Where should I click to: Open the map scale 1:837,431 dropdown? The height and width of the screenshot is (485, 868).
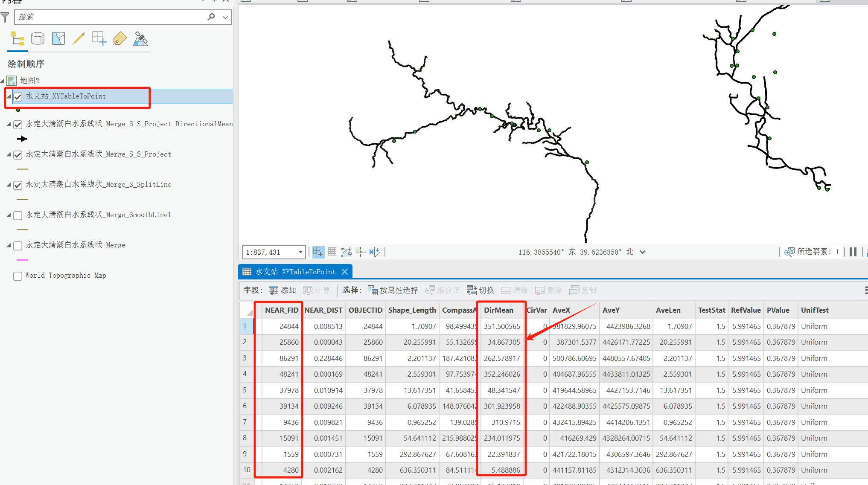pyautogui.click(x=300, y=252)
